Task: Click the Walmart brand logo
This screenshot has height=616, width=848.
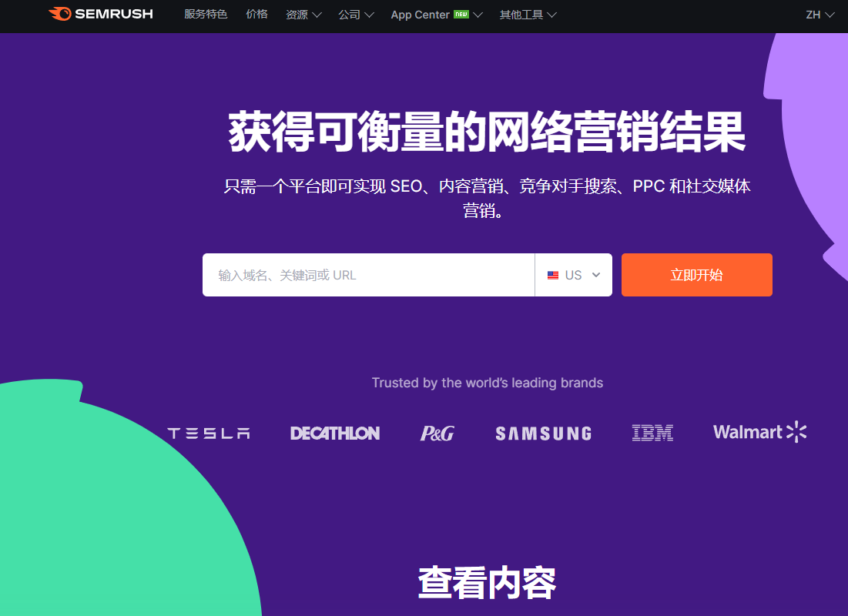Action: 760,432
